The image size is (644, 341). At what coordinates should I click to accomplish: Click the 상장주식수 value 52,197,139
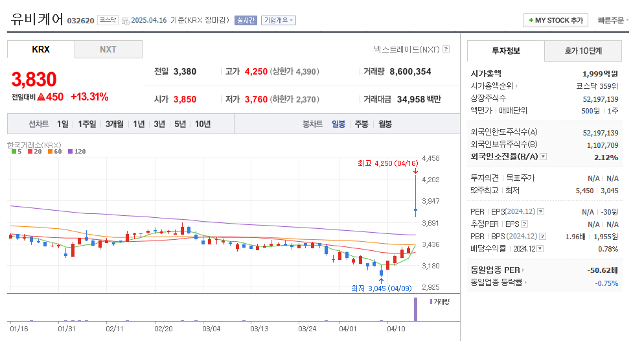(x=601, y=99)
